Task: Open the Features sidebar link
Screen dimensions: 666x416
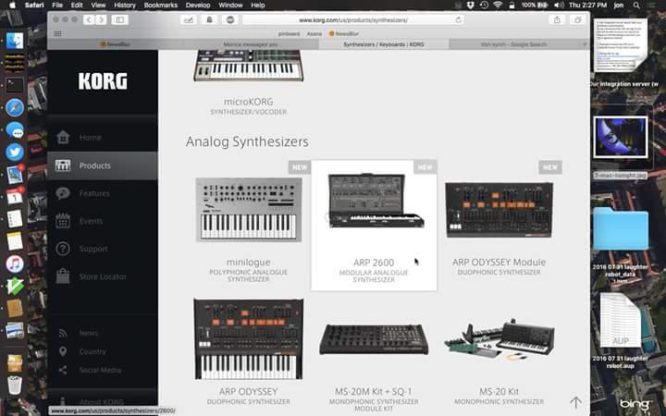Action: 94,193
